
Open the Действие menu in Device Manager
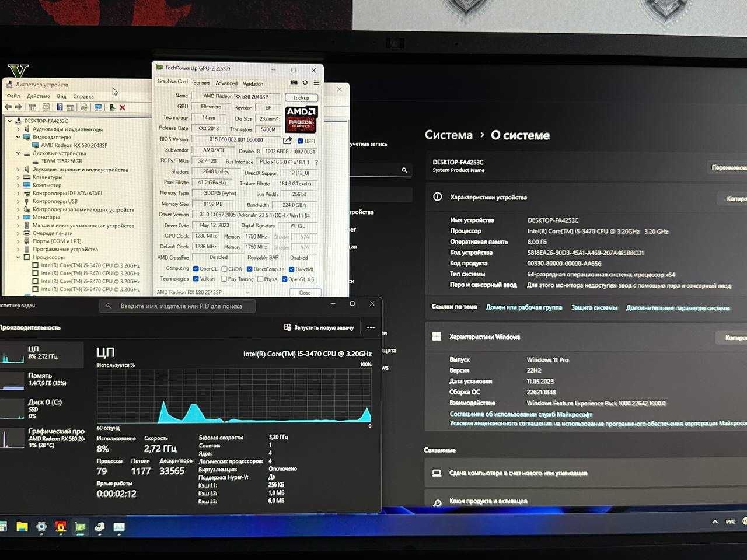click(x=38, y=96)
